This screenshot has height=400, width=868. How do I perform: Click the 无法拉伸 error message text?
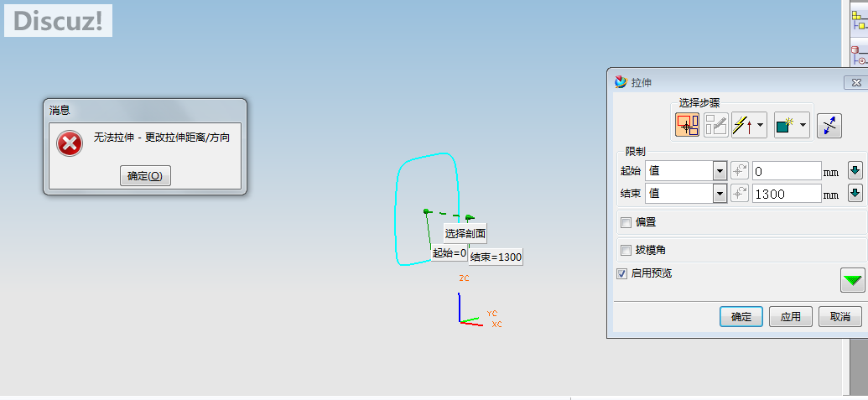tap(162, 138)
